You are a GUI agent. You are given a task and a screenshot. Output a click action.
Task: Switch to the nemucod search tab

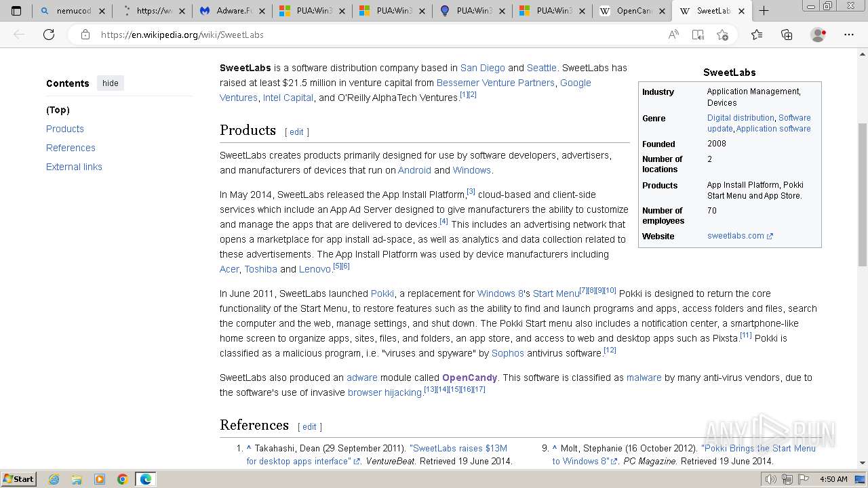pos(73,11)
